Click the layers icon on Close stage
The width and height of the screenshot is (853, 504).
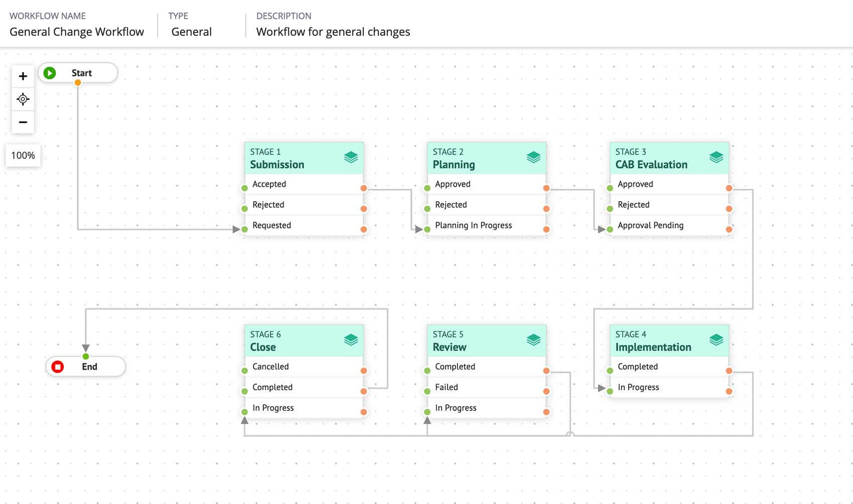pos(351,339)
